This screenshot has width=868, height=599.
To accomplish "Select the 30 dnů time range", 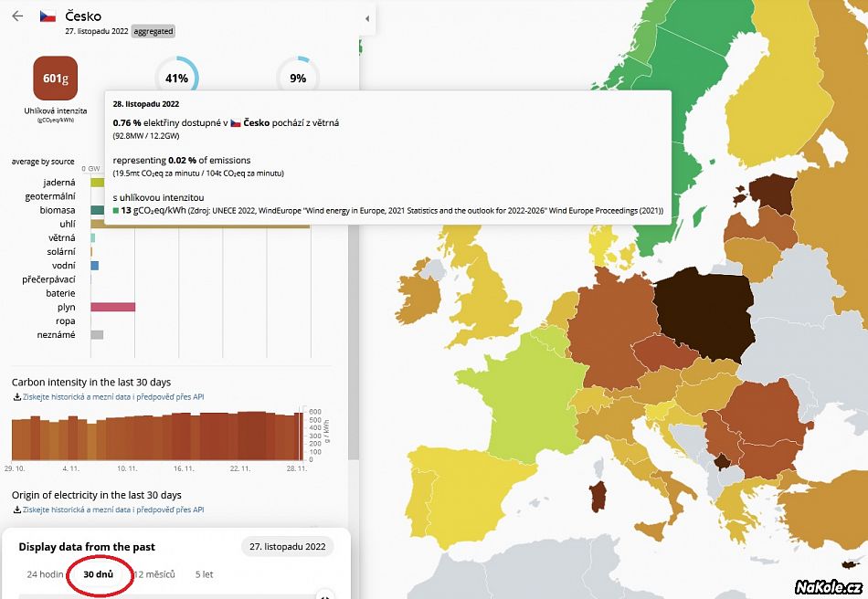I will click(98, 575).
